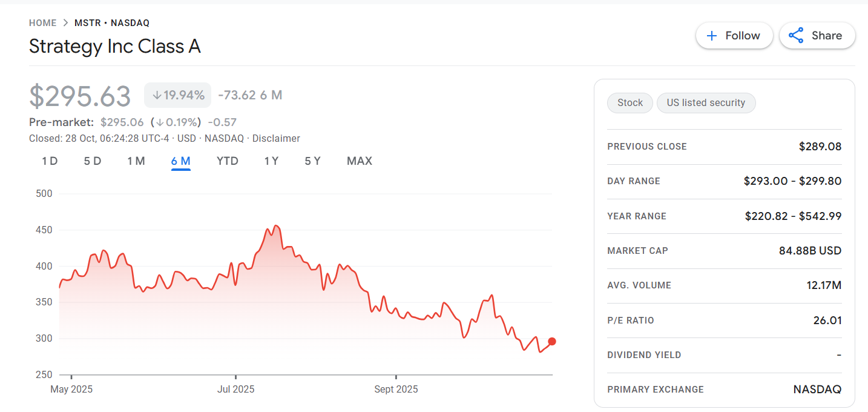This screenshot has height=412, width=868.
Task: View the 5 Y chart range
Action: pos(312,161)
